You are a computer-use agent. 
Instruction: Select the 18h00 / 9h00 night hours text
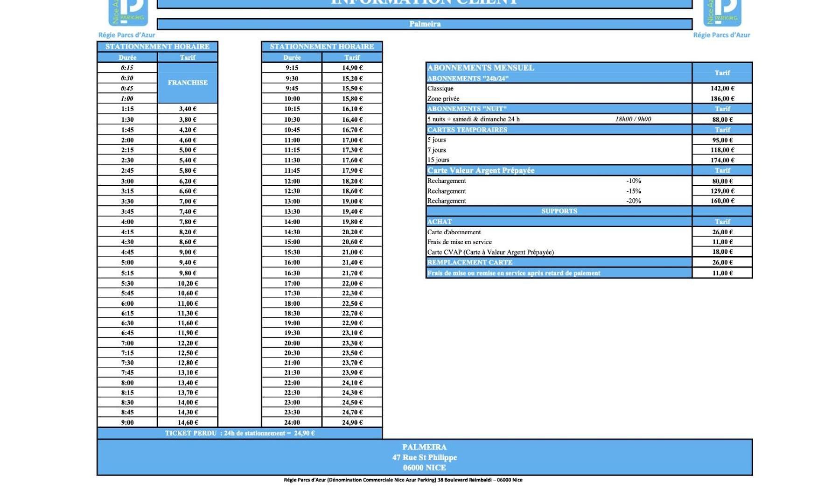coord(633,119)
